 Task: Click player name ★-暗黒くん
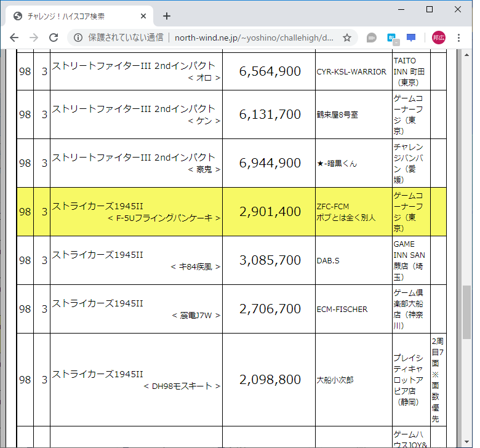coord(337,164)
